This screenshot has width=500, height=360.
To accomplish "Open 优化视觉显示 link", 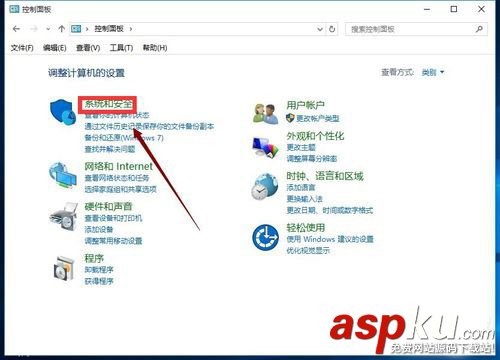I will [308, 250].
